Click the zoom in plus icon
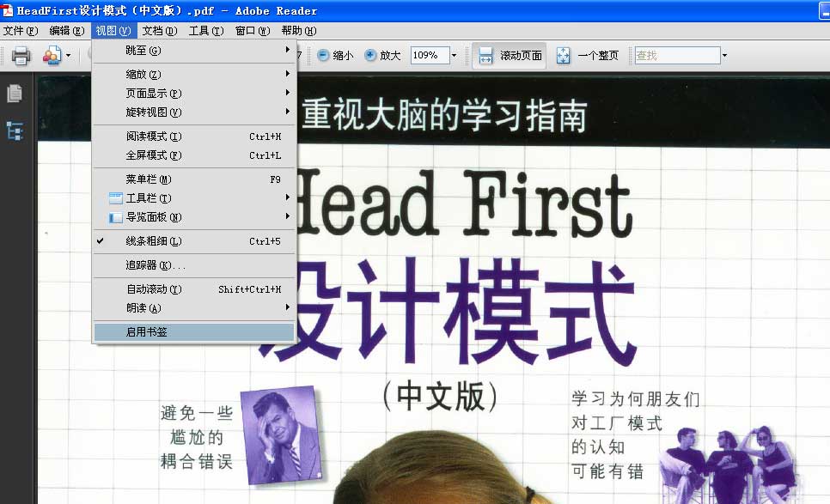This screenshot has height=504, width=830. tap(370, 55)
